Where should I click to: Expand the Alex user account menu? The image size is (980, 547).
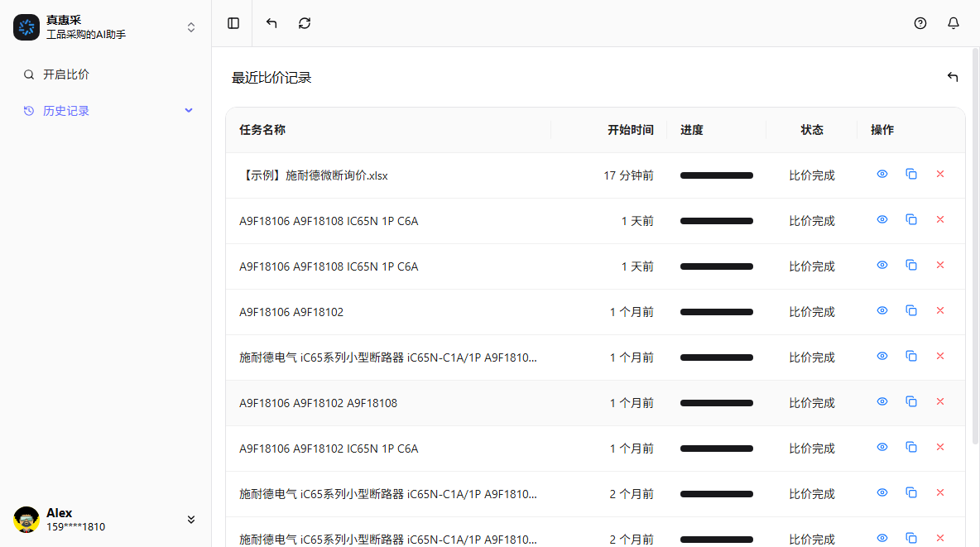191,520
